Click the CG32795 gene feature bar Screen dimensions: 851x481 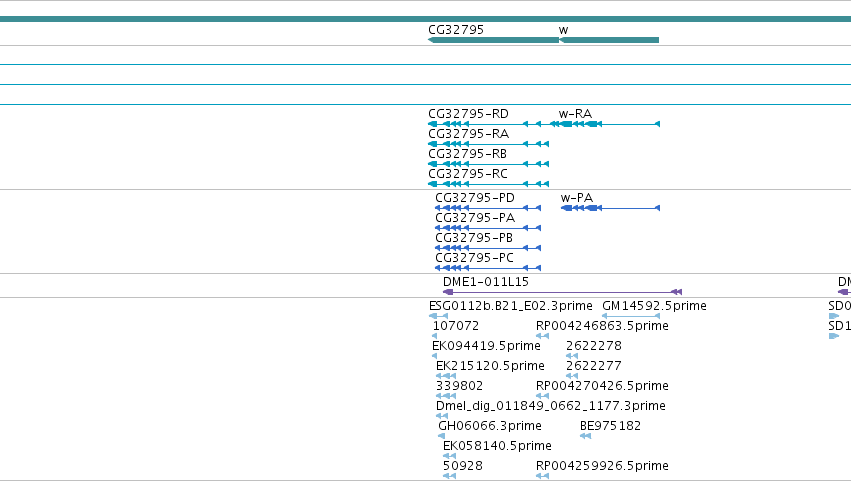coord(493,40)
